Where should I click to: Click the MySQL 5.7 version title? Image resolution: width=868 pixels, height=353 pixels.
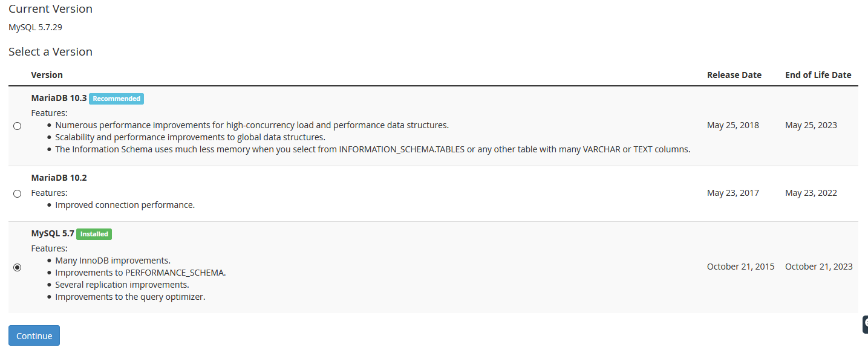[x=53, y=233]
